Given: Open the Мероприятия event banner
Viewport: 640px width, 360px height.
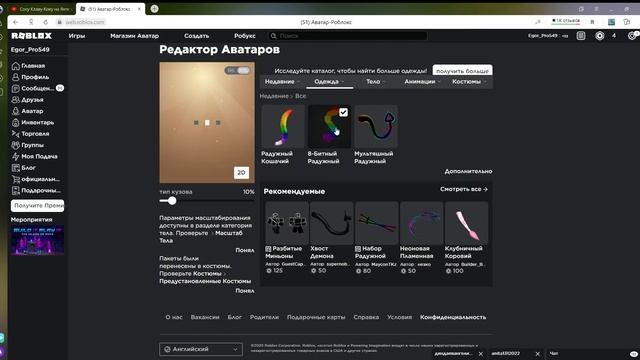Looking at the screenshot, I should coord(37,240).
